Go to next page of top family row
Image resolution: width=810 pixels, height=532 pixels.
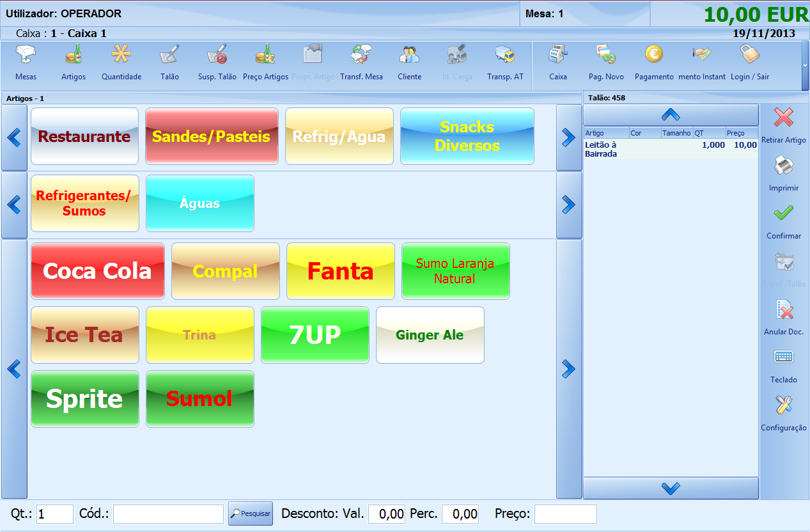pos(569,137)
